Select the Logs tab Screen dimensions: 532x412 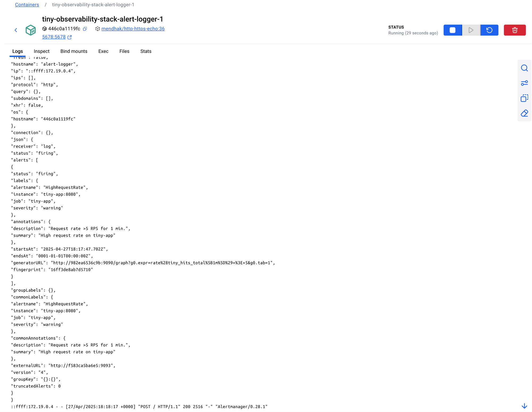[x=18, y=51]
